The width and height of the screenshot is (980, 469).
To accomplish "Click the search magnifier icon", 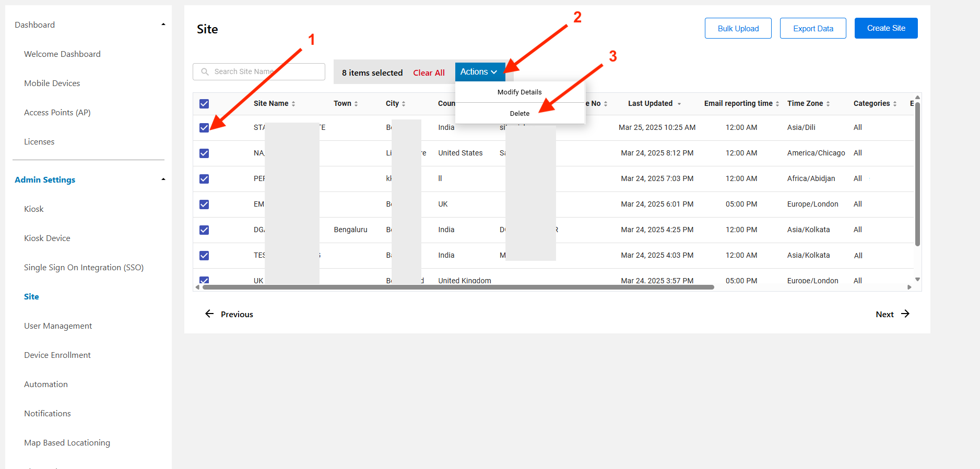I will point(205,72).
